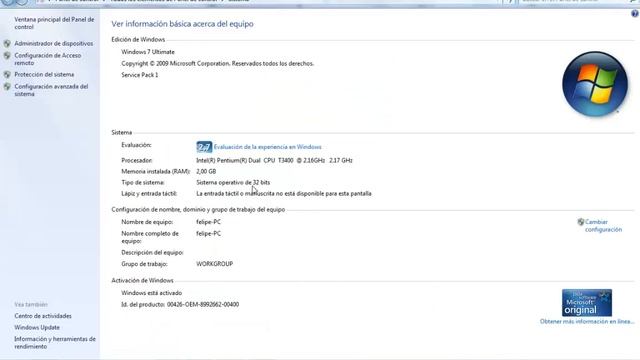Open Ventana principal del Panel de control

(54, 23)
